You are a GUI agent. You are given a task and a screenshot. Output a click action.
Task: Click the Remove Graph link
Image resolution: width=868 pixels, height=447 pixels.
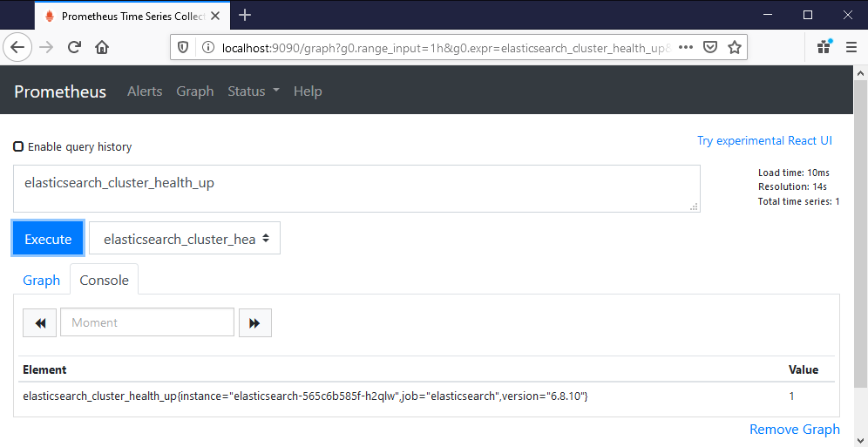794,429
